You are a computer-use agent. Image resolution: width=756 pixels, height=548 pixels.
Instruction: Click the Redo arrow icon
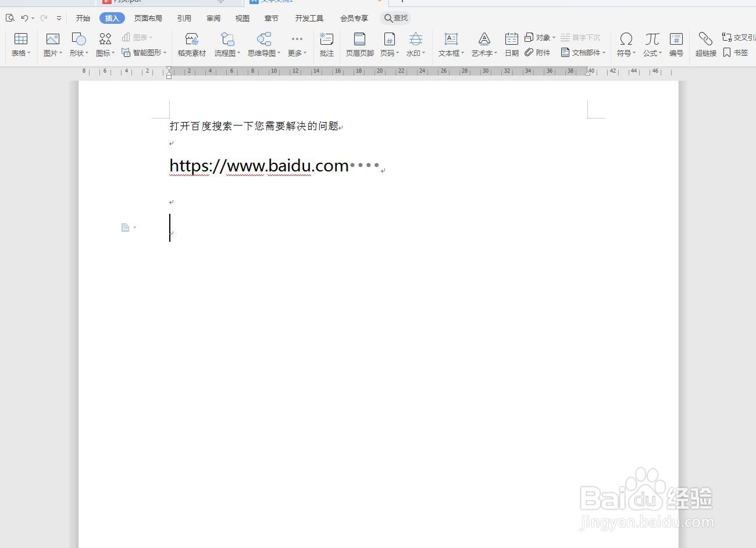pos(44,18)
